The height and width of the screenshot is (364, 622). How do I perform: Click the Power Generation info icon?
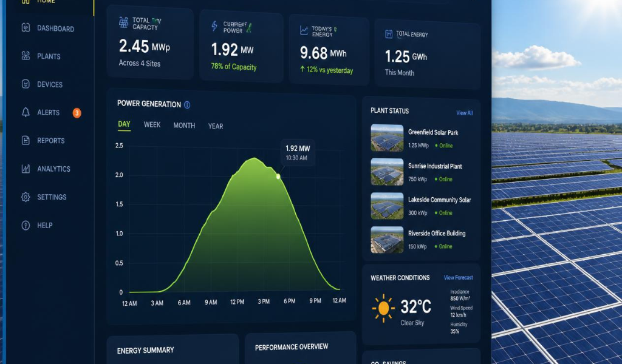187,105
